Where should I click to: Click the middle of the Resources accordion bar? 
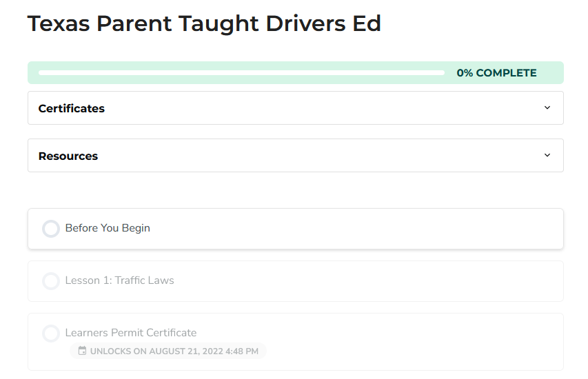[295, 156]
